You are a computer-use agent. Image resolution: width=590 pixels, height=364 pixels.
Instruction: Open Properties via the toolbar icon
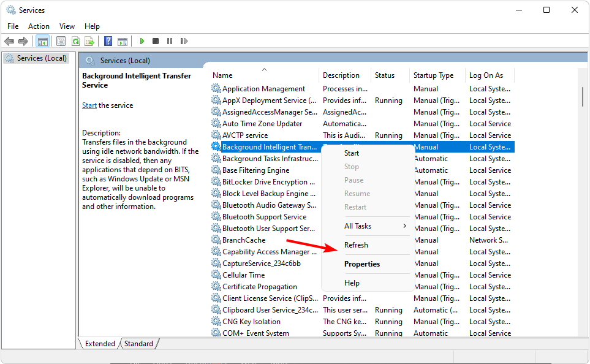pos(61,41)
